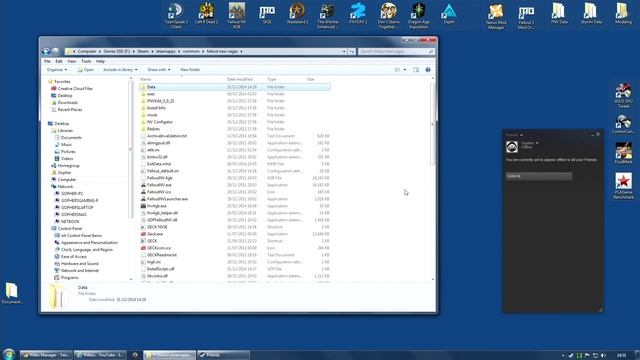640x360 pixels.
Task: Select the PCA Game Benchmark star icon
Action: pyautogui.click(x=623, y=186)
